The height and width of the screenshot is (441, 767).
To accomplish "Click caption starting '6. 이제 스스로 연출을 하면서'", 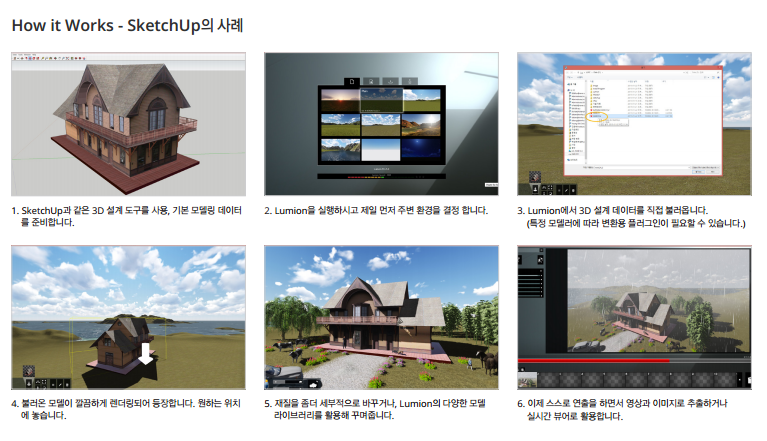I will pyautogui.click(x=622, y=409).
